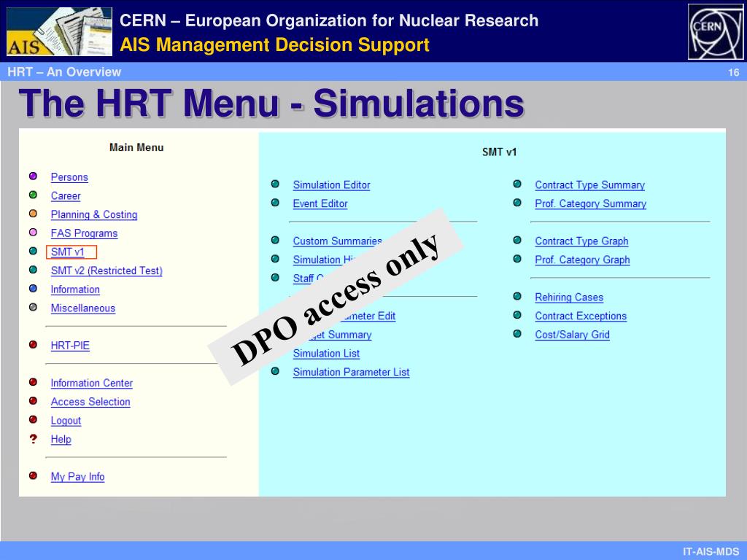Click the bullet beside Prof. Category Graph
747x560 pixels.
tap(517, 259)
